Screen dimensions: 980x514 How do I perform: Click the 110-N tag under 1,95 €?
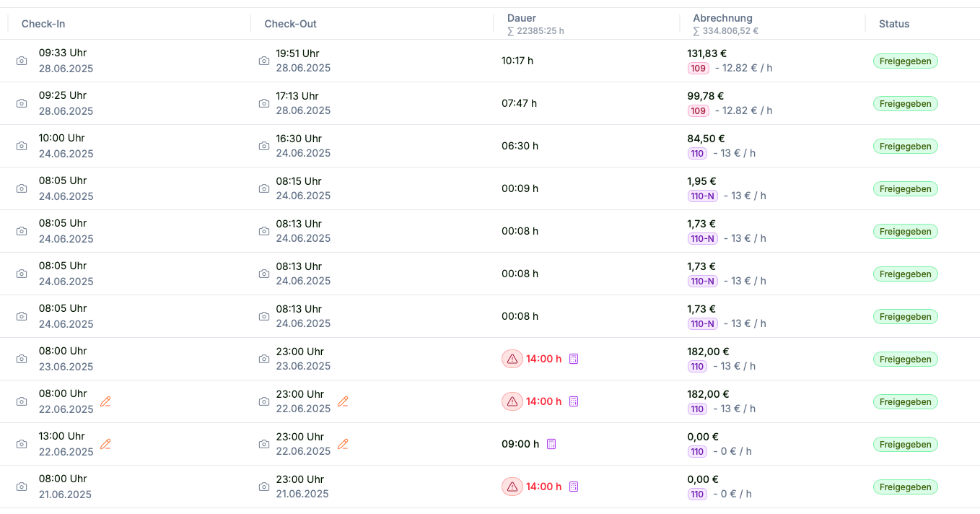pyautogui.click(x=702, y=196)
